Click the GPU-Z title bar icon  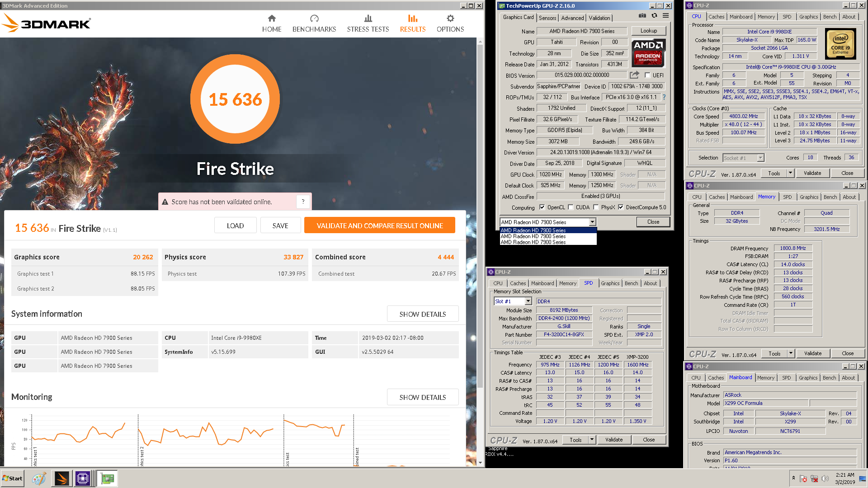coord(501,6)
